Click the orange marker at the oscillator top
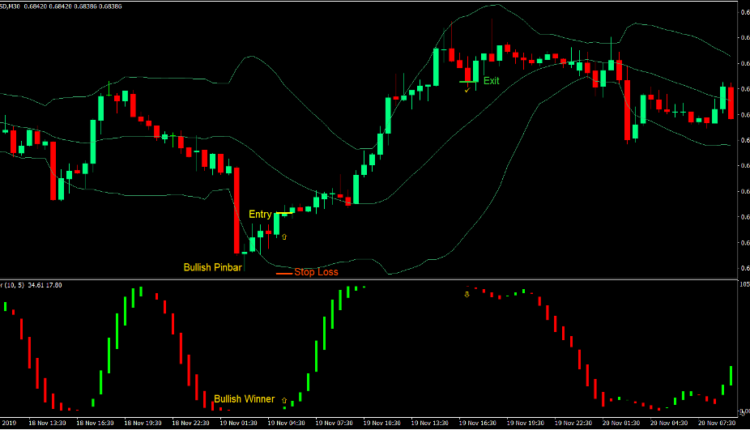The image size is (750, 430). click(x=466, y=293)
